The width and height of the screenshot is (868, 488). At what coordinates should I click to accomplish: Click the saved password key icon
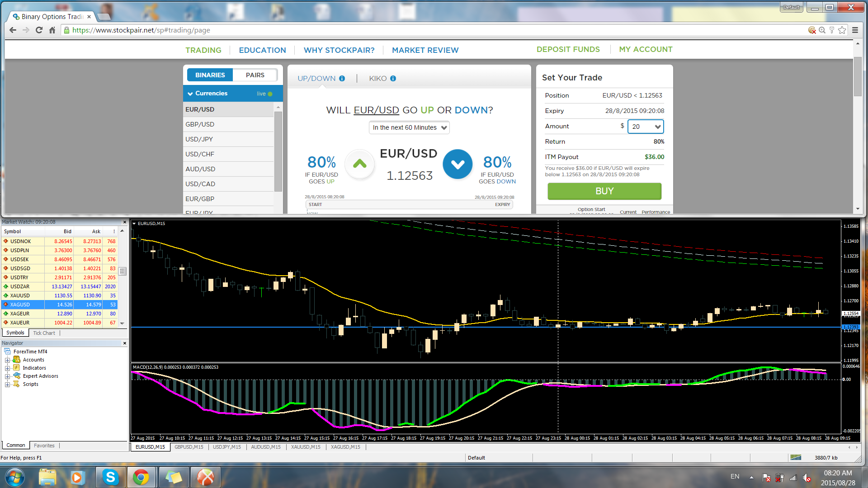832,30
